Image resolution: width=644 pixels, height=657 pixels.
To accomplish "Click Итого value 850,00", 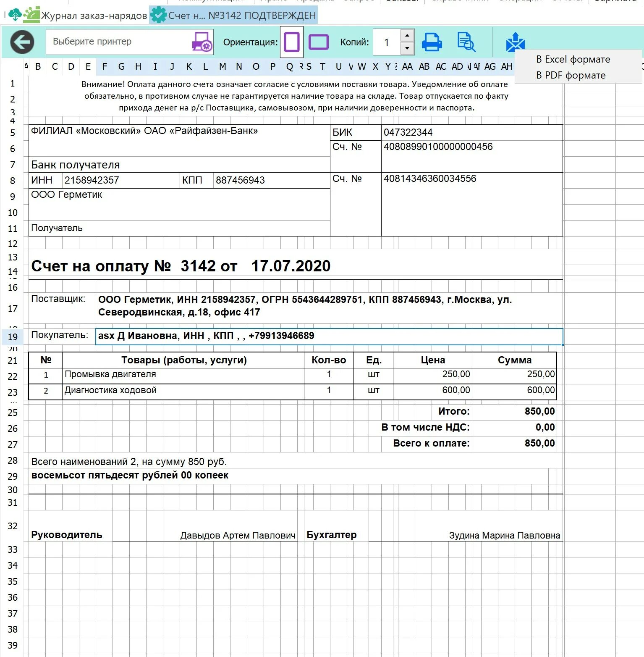I will 539,411.
